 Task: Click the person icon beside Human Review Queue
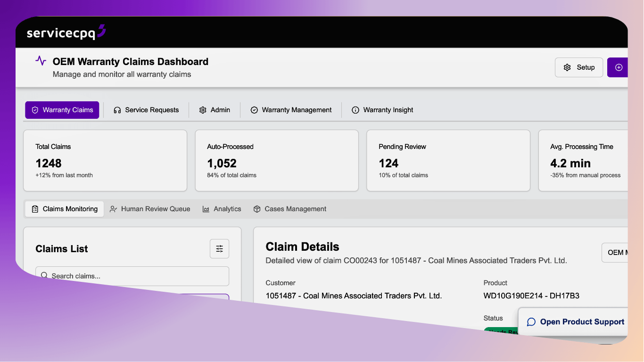coord(113,209)
